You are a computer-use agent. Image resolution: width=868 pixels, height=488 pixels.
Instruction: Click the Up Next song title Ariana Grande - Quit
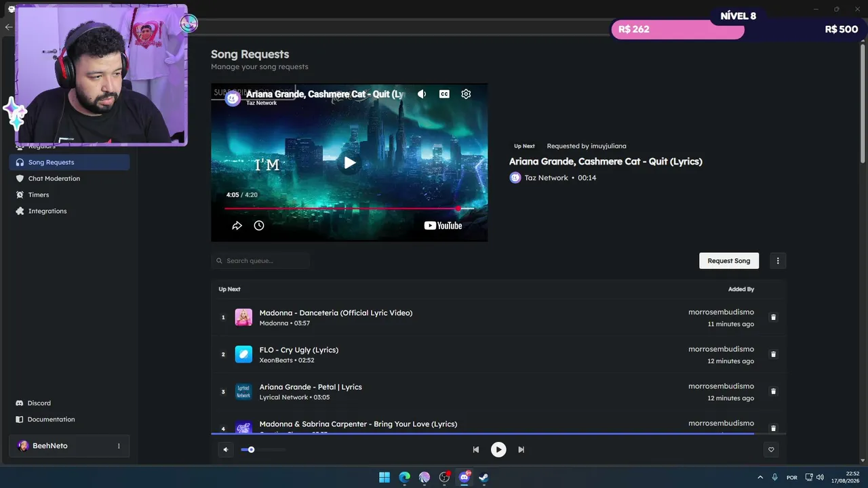pos(606,161)
